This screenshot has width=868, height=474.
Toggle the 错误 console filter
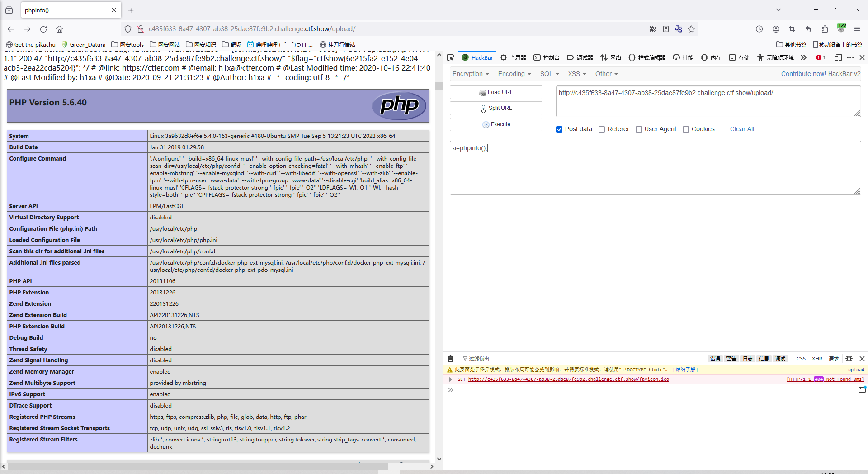[715, 359]
